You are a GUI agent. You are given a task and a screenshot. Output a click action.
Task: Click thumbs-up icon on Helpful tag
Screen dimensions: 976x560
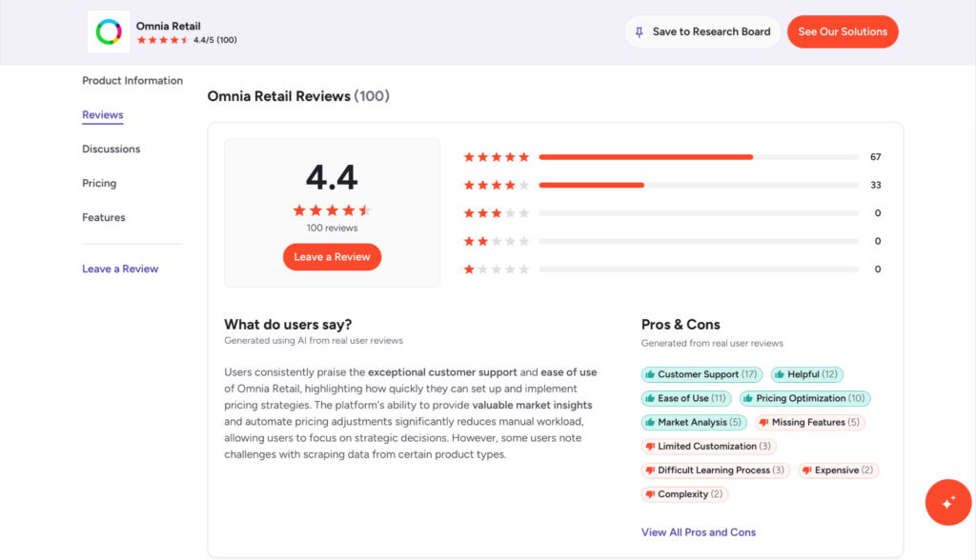coord(780,374)
